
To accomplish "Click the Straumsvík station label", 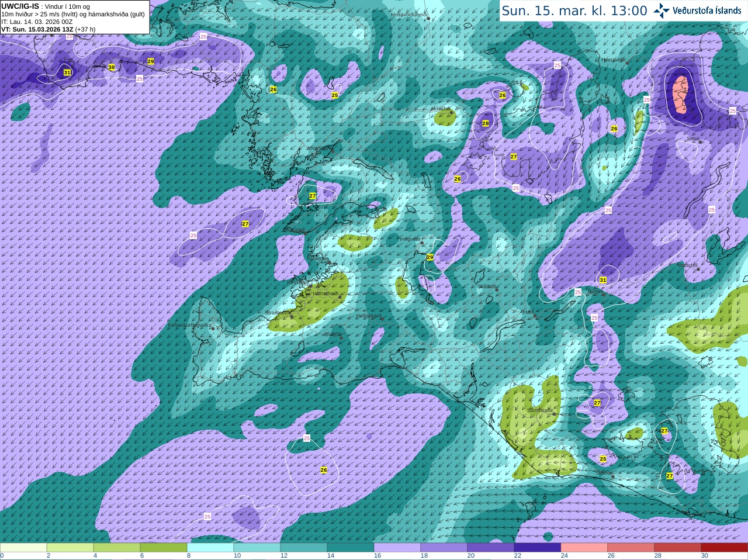I will click(x=278, y=313).
